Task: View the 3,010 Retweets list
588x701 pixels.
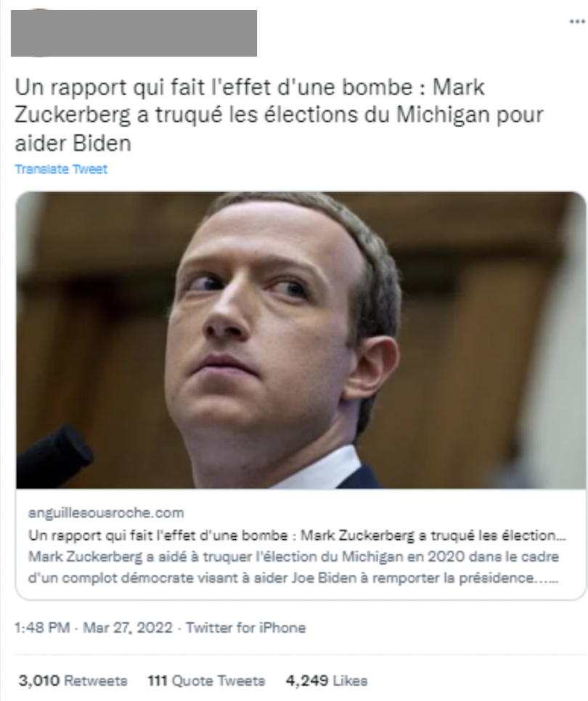Action: point(73,681)
